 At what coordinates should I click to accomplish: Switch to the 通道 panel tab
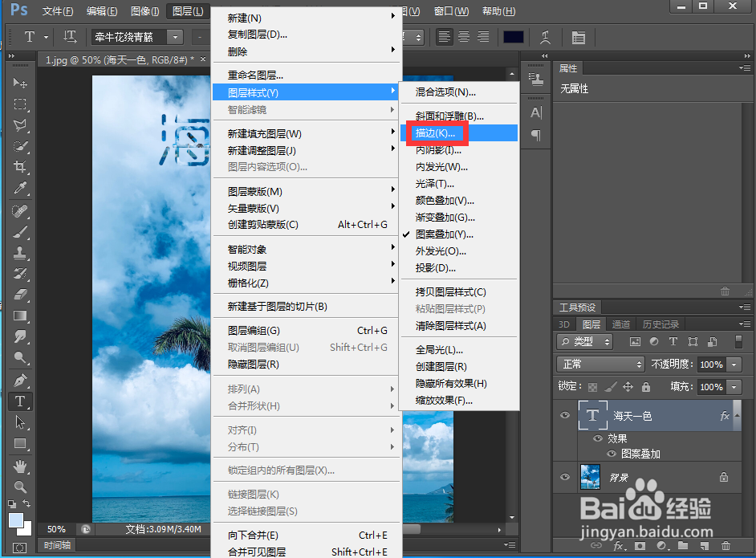point(620,324)
